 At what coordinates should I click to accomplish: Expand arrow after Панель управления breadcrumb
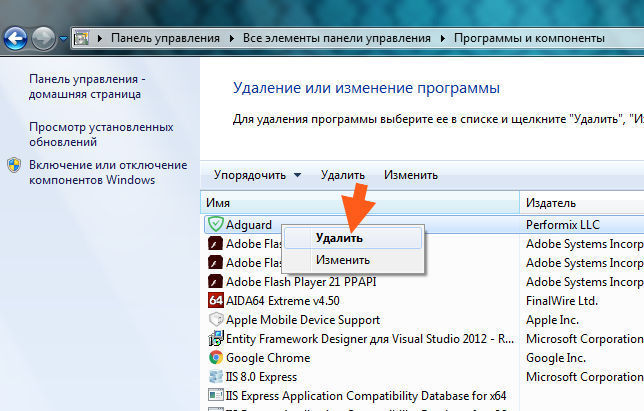[232, 38]
